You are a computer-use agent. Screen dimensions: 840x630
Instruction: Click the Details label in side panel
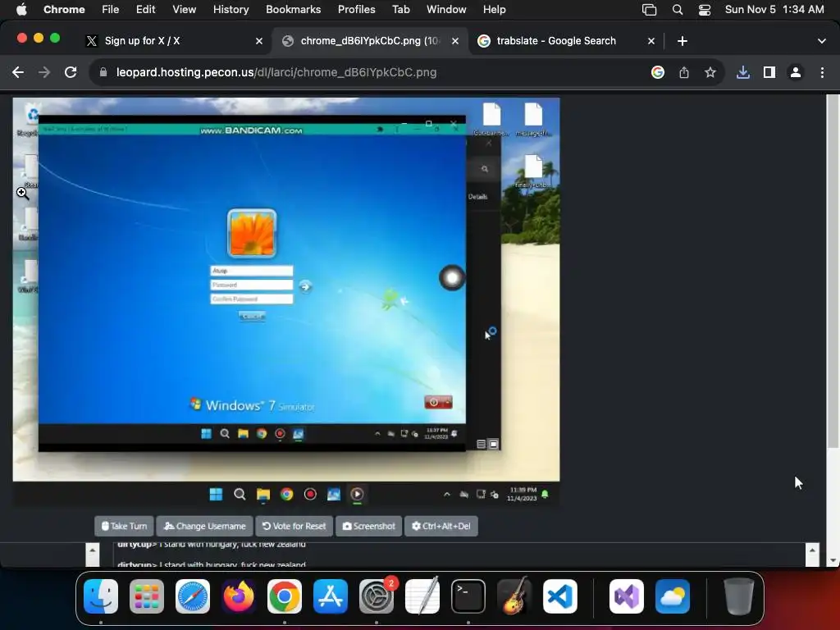[477, 197]
